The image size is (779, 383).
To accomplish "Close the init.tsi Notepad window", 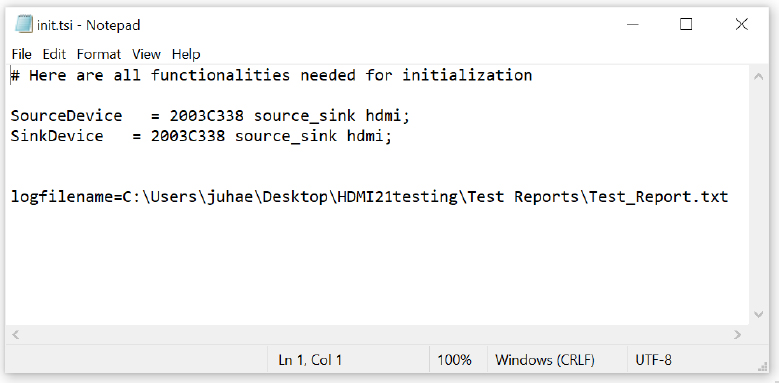I will pos(741,24).
